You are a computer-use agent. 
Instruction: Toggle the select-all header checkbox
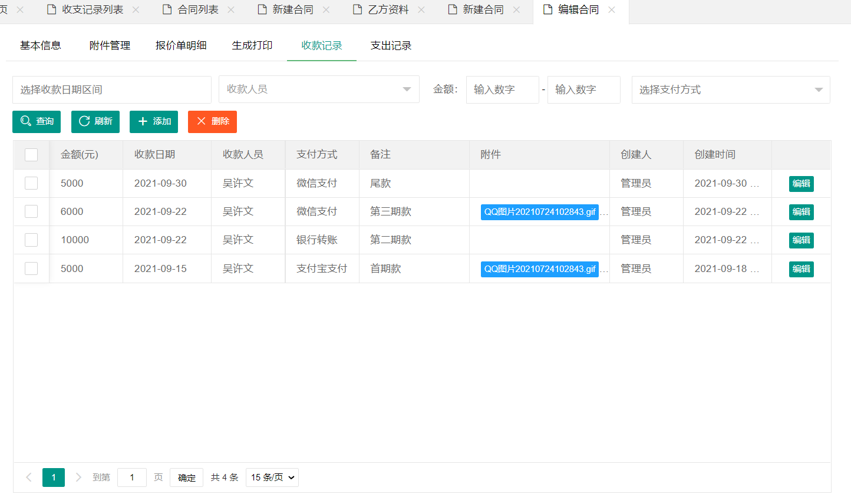point(31,155)
